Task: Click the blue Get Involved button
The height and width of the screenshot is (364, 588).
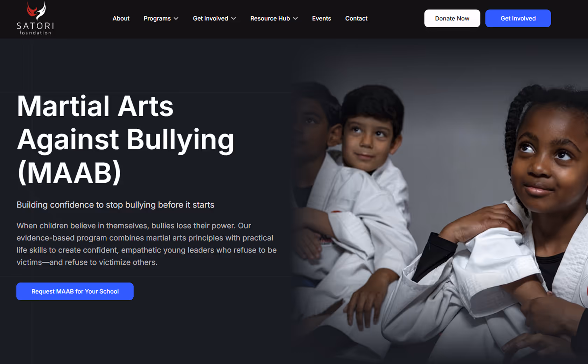Action: pyautogui.click(x=518, y=18)
